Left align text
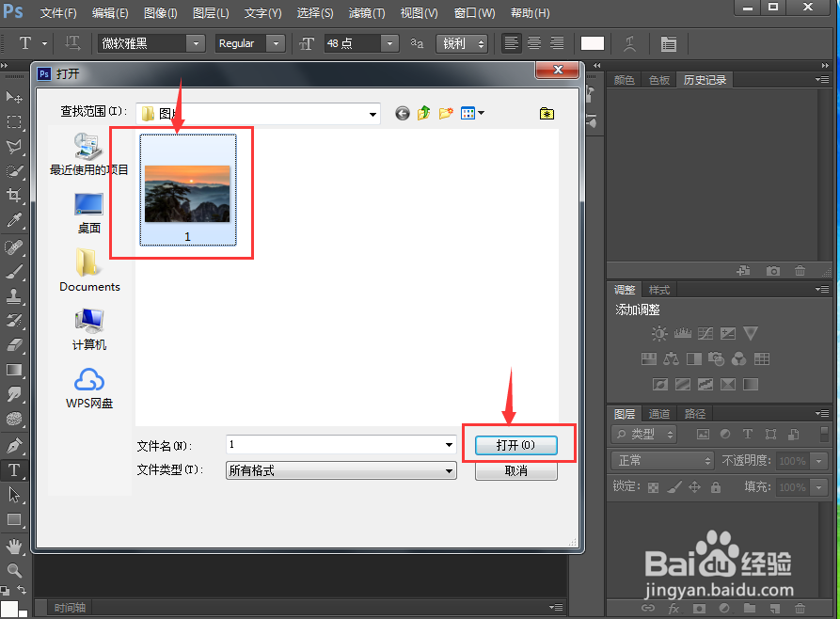840x619 pixels. (x=511, y=43)
